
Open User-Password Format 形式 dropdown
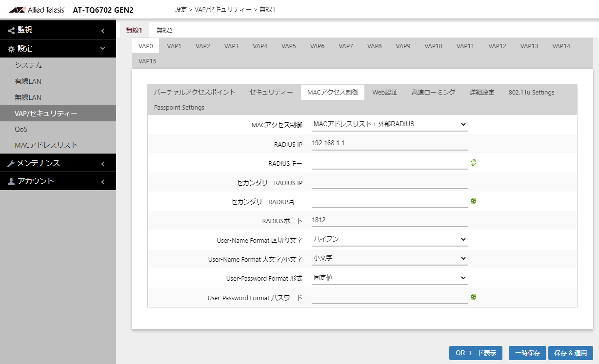coord(389,278)
